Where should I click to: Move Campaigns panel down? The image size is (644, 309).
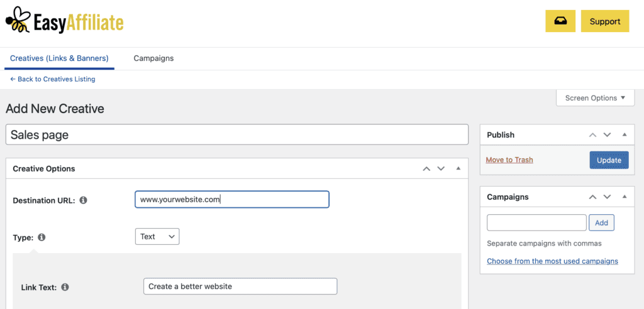point(607,197)
